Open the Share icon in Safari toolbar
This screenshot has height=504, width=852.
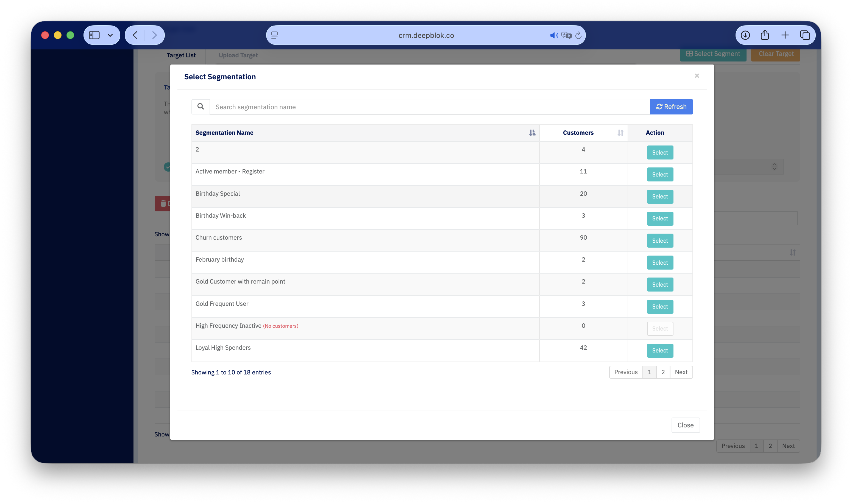pyautogui.click(x=765, y=35)
